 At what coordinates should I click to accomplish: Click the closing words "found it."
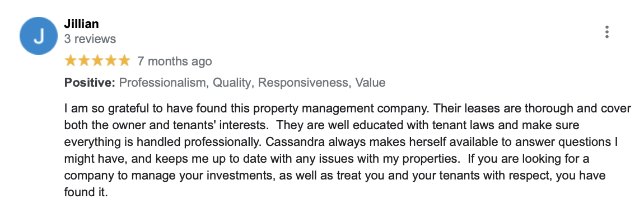pyautogui.click(x=86, y=192)
